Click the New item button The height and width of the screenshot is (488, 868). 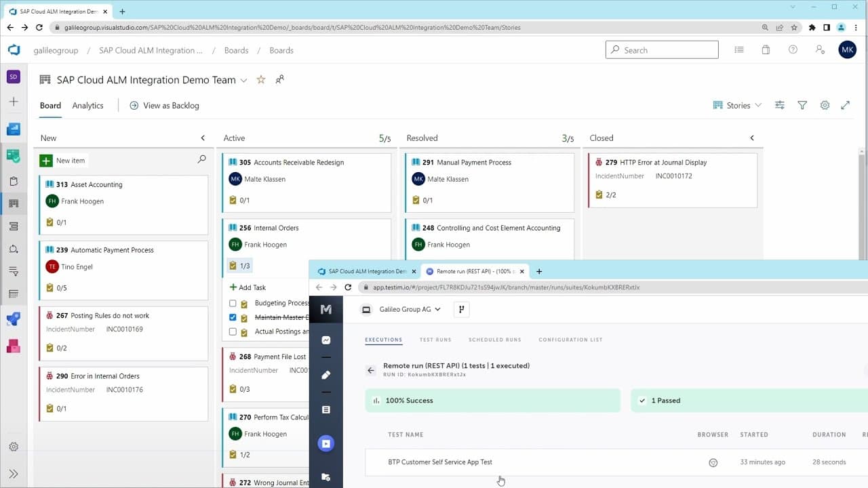click(63, 161)
